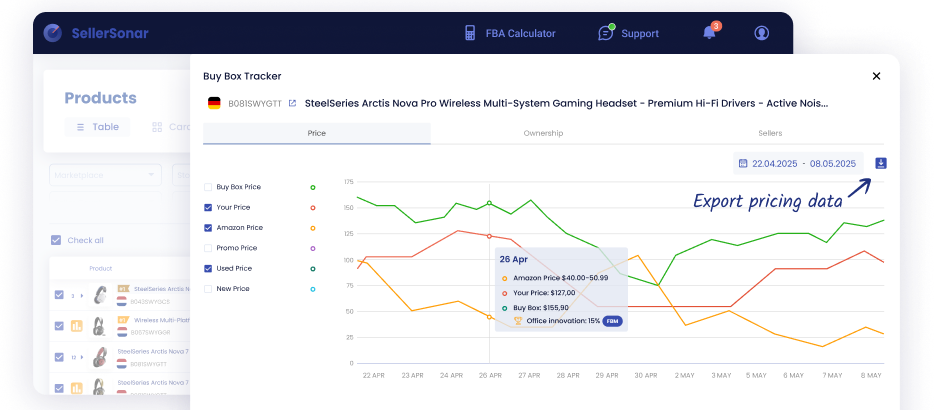Uncheck the B043SWYGCS row checkbox

tap(59, 294)
